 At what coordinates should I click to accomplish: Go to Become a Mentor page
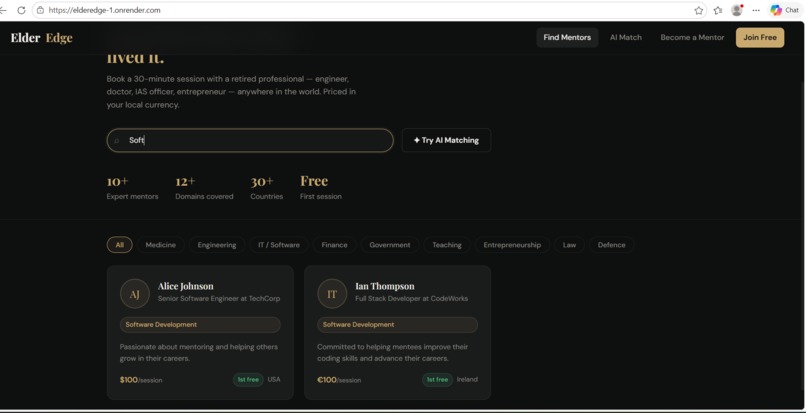click(x=692, y=38)
